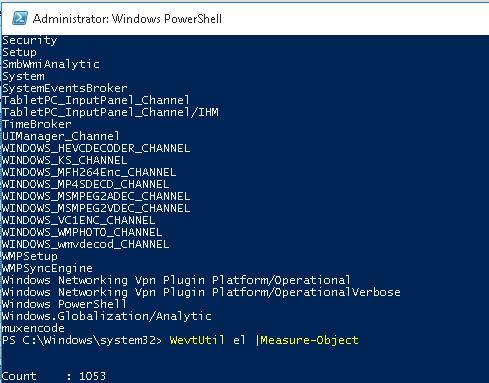Screen dimensions: 489x383
Task: Click the TimeBroker entry
Action: point(37,124)
